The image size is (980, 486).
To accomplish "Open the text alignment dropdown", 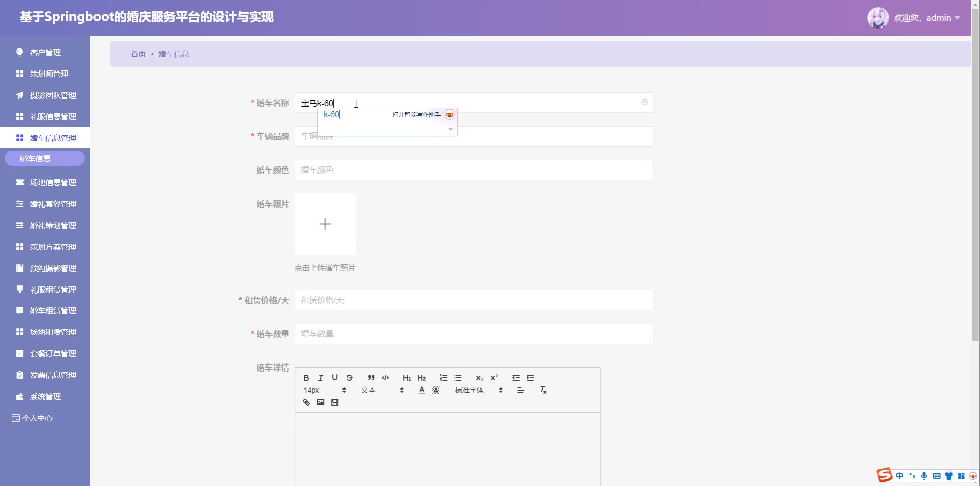I will click(521, 390).
